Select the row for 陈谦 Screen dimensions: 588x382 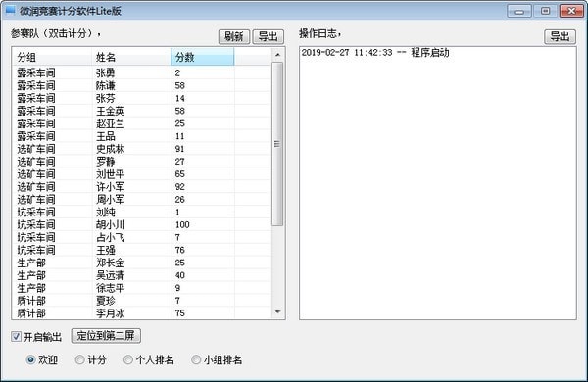[x=142, y=85]
